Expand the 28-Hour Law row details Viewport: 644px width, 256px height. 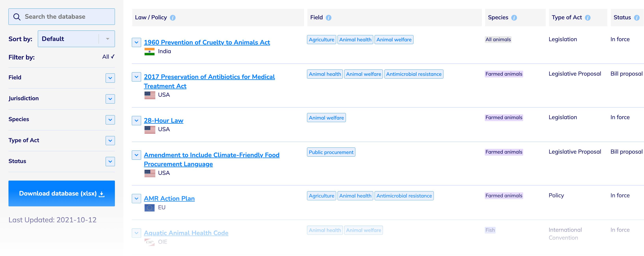coord(136,120)
